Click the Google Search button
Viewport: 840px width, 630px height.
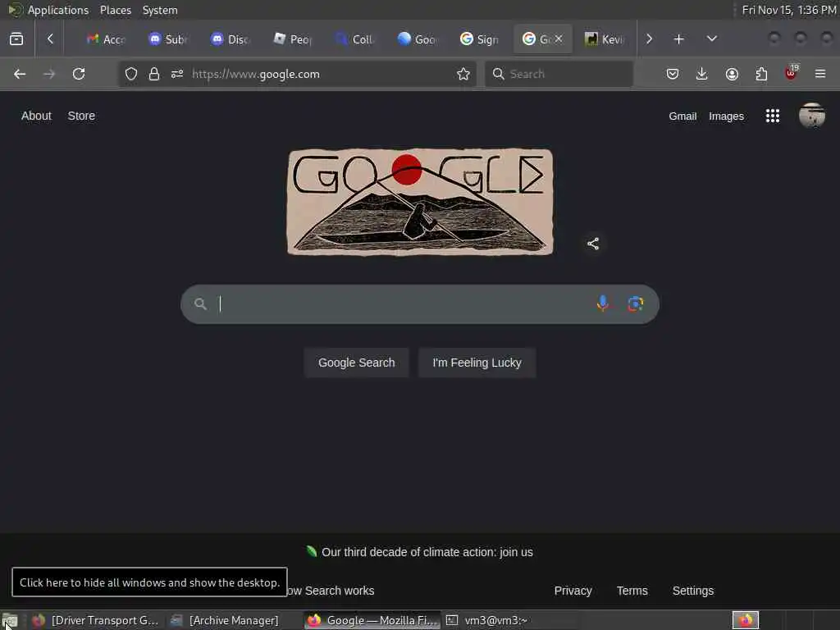(x=356, y=363)
